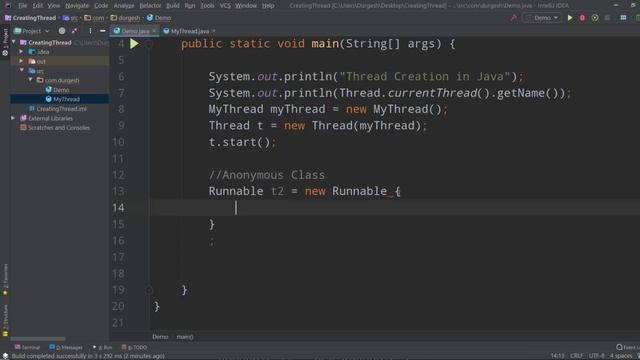
Task: Open the Analyze menu
Action: click(124, 6)
